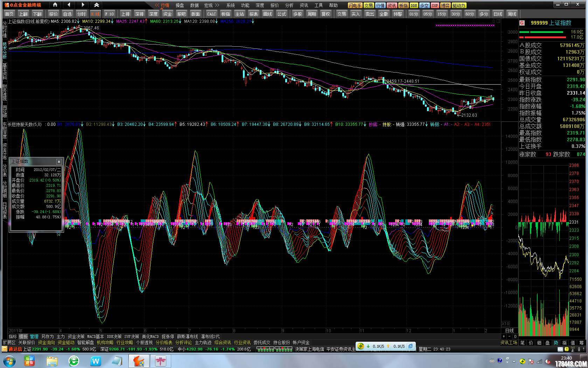588x368 pixels.
Task: Toggle 复权 price adjustment
Action: 325,14
